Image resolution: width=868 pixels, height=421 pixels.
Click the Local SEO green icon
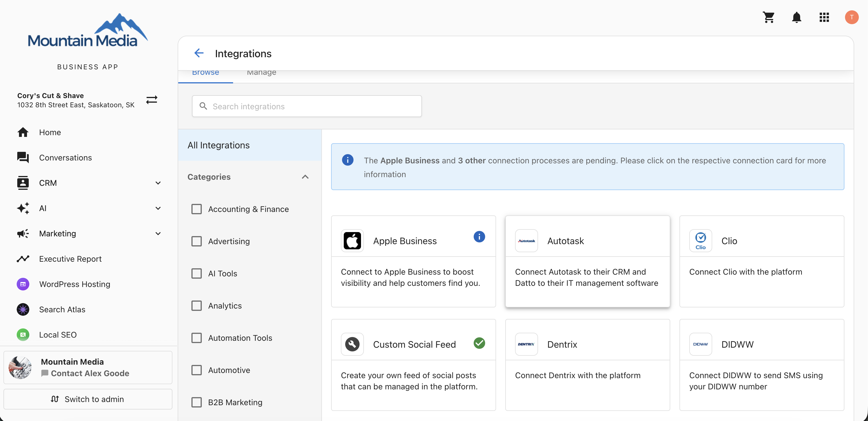click(23, 334)
